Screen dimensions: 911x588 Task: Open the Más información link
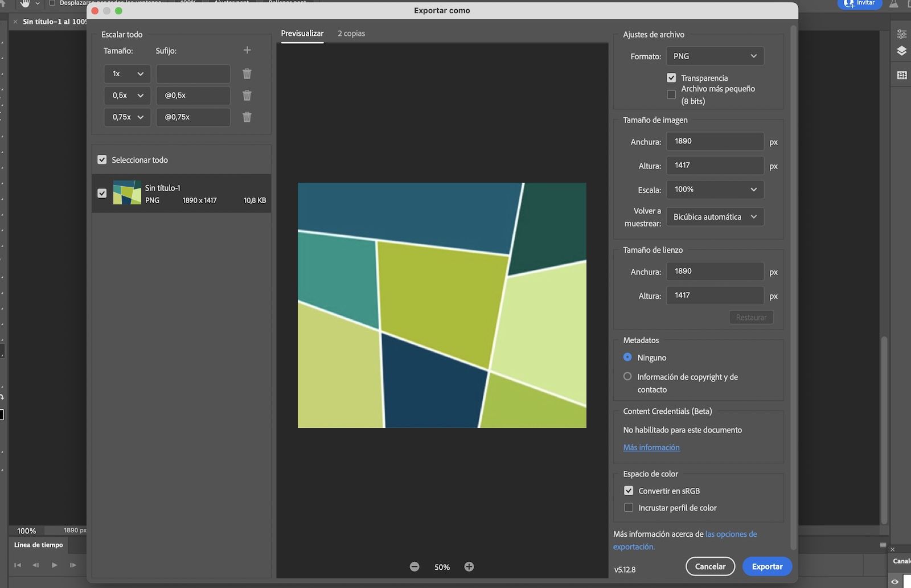[x=651, y=447]
